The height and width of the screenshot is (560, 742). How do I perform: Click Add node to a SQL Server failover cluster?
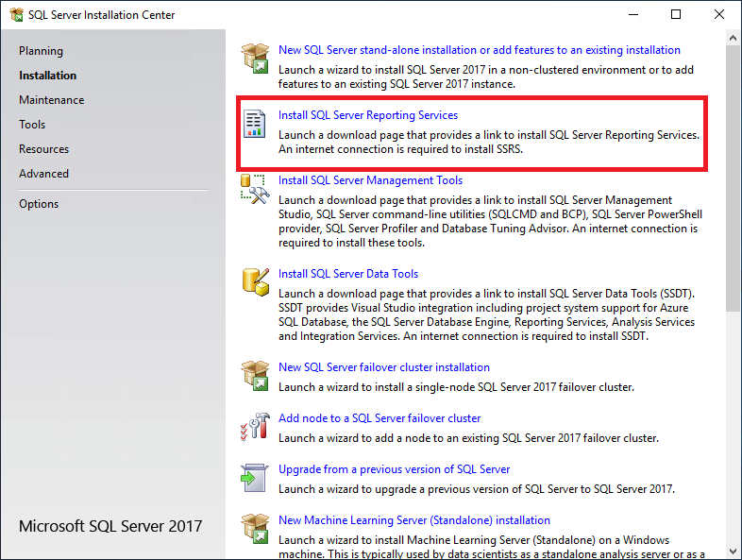[379, 418]
